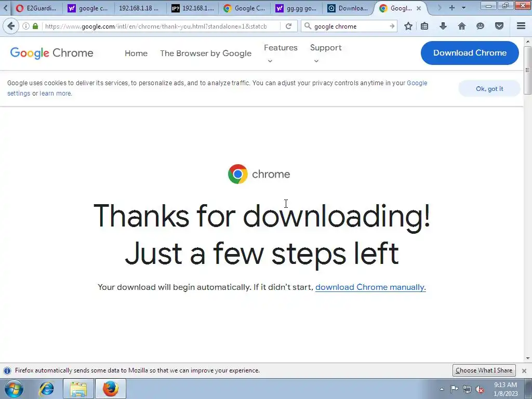The width and height of the screenshot is (532, 399).
Task: Open the Hello chat smiley icon
Action: point(480,26)
